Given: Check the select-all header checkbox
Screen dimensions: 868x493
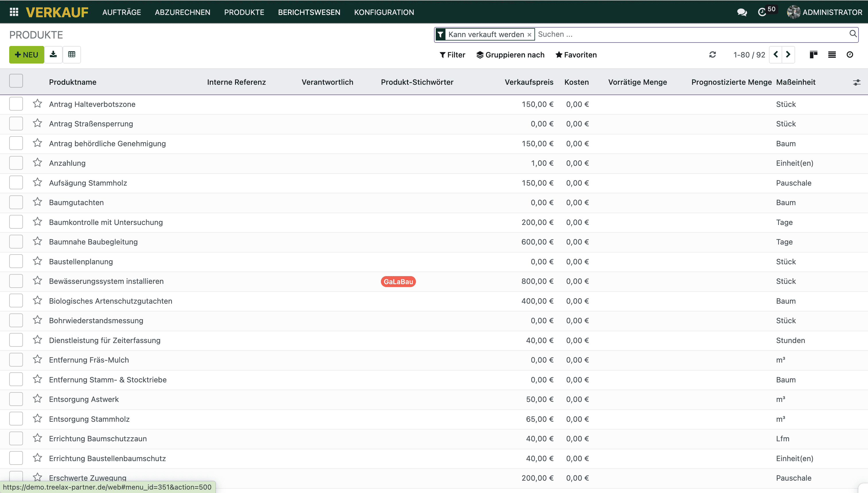Looking at the screenshot, I should coord(16,81).
